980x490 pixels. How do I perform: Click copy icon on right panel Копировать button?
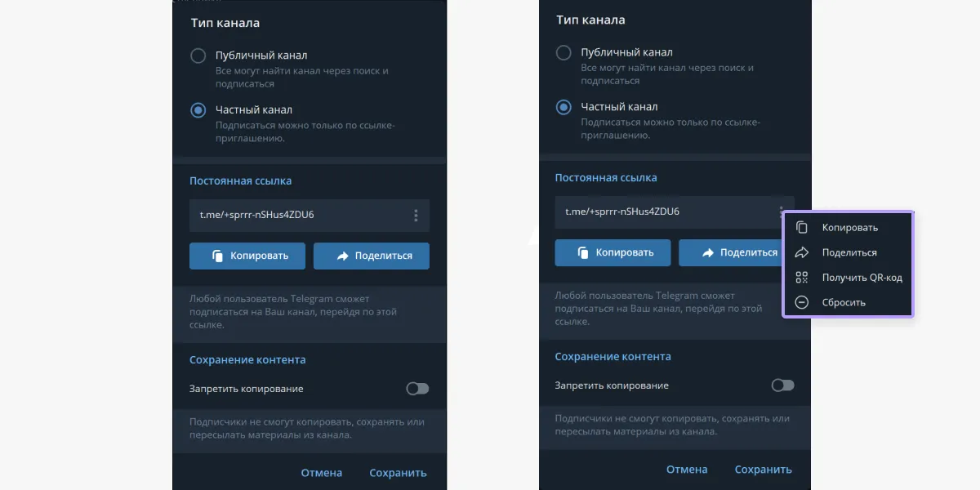(x=583, y=252)
